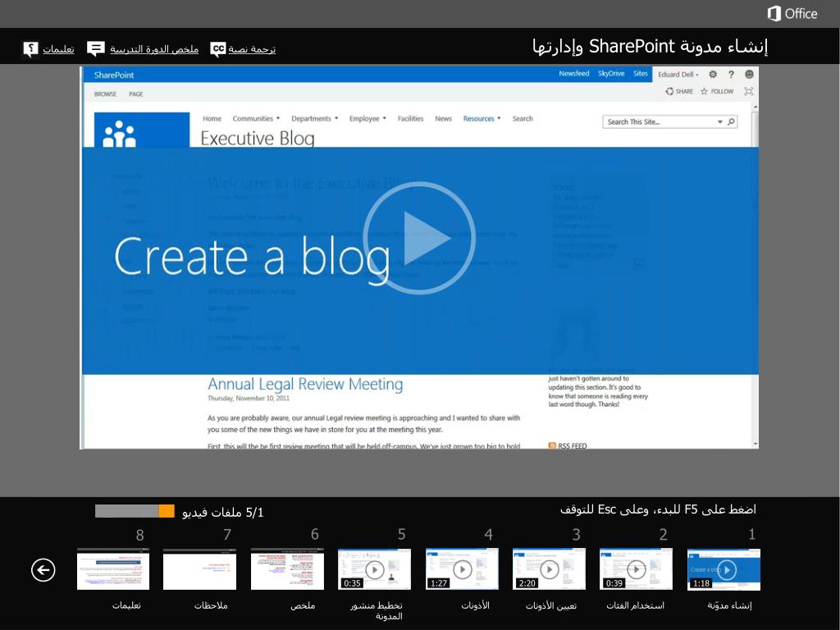Image resolution: width=840 pixels, height=630 pixels.
Task: Expand the Communities navigation dropdown
Action: click(x=256, y=118)
